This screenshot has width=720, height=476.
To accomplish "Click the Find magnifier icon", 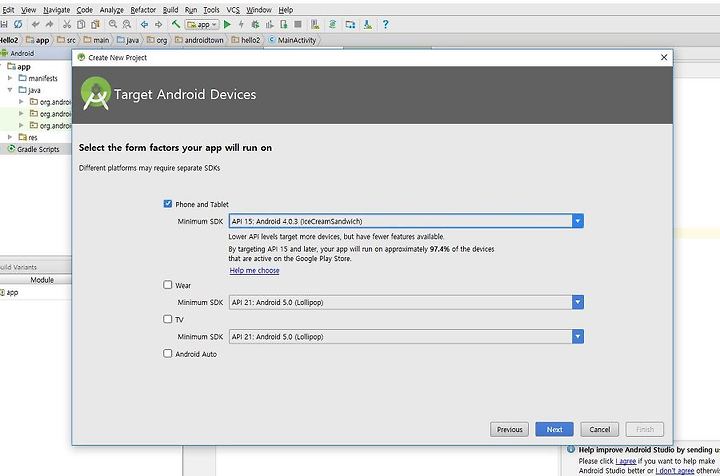I will [x=112, y=24].
